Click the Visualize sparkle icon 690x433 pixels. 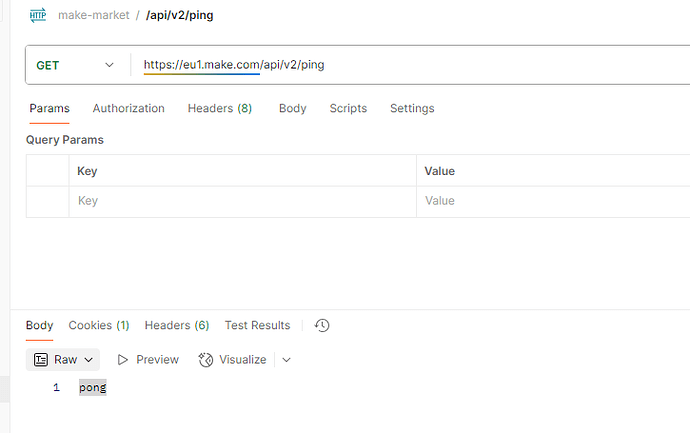pos(206,359)
